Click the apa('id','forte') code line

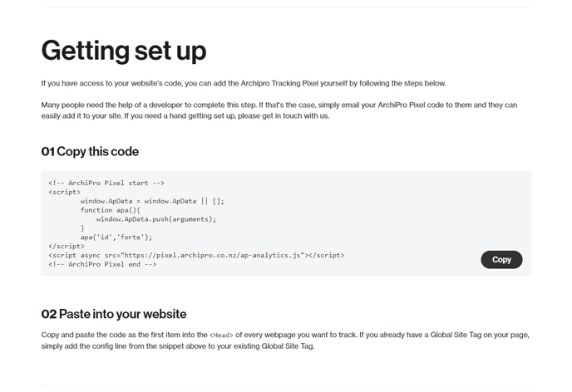click(x=116, y=238)
